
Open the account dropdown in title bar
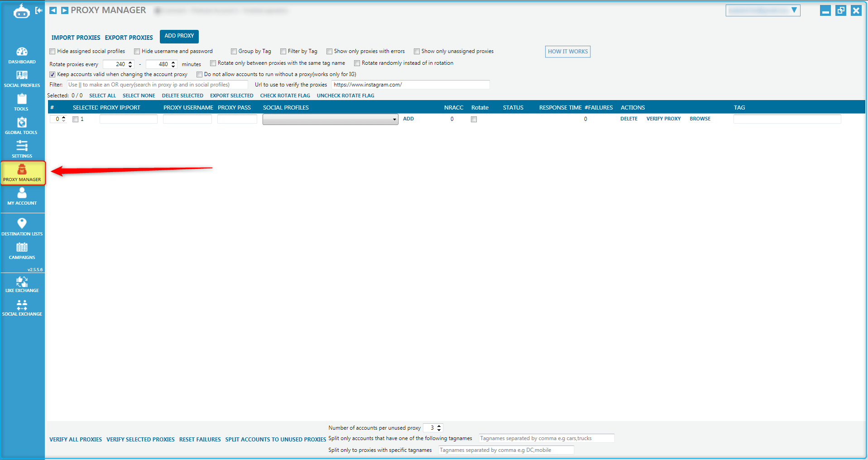pyautogui.click(x=762, y=10)
